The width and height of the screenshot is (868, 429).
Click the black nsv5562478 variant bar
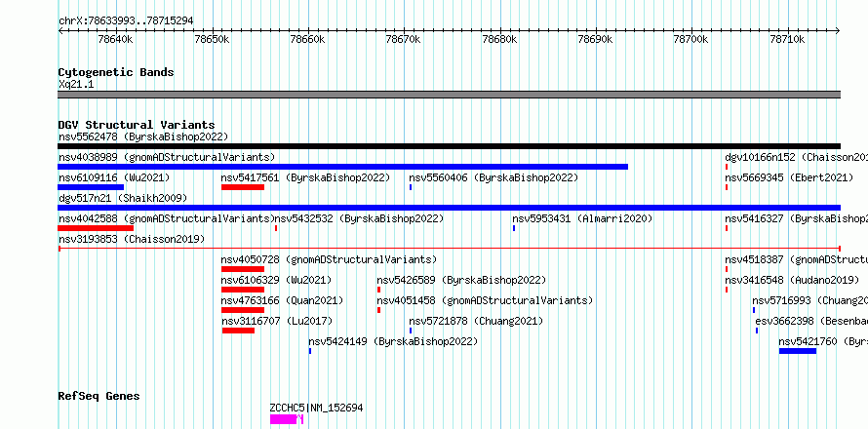tap(449, 146)
